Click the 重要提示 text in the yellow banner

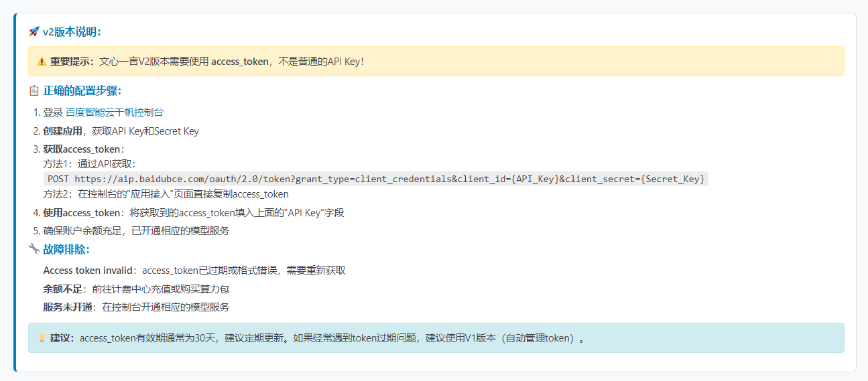tap(73, 62)
